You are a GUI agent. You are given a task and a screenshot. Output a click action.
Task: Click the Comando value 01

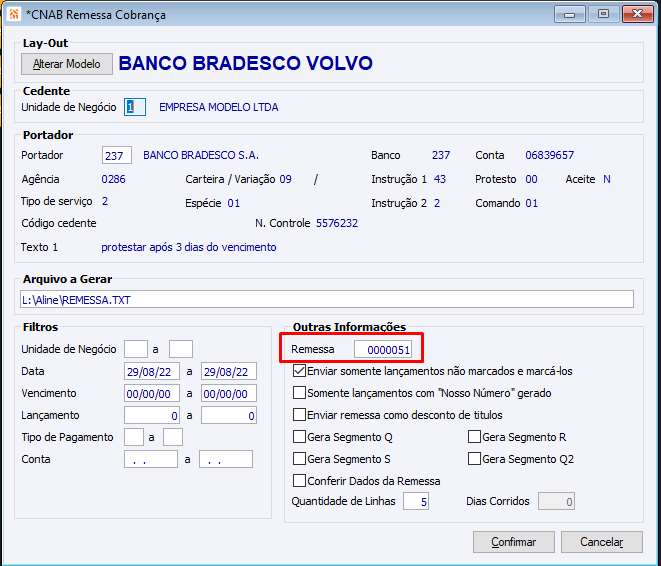[x=532, y=203]
